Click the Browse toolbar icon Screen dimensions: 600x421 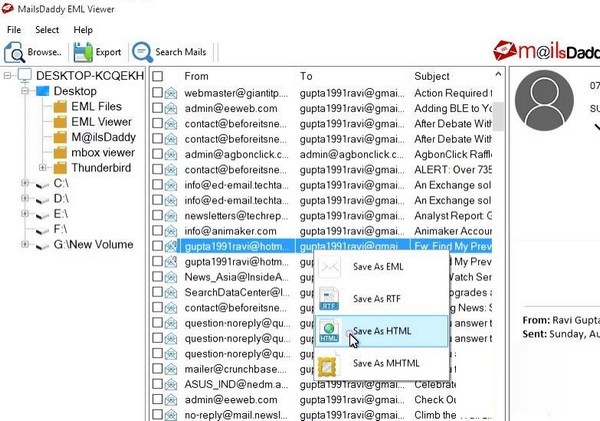coord(15,52)
